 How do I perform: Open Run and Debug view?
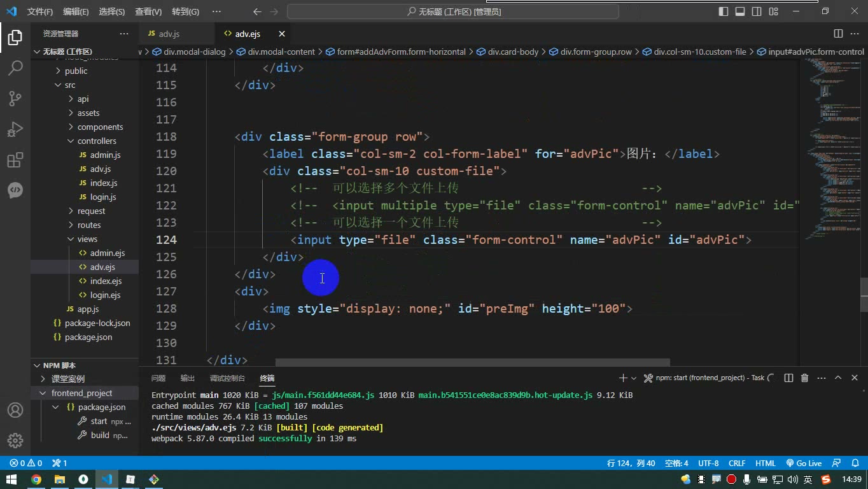(15, 129)
